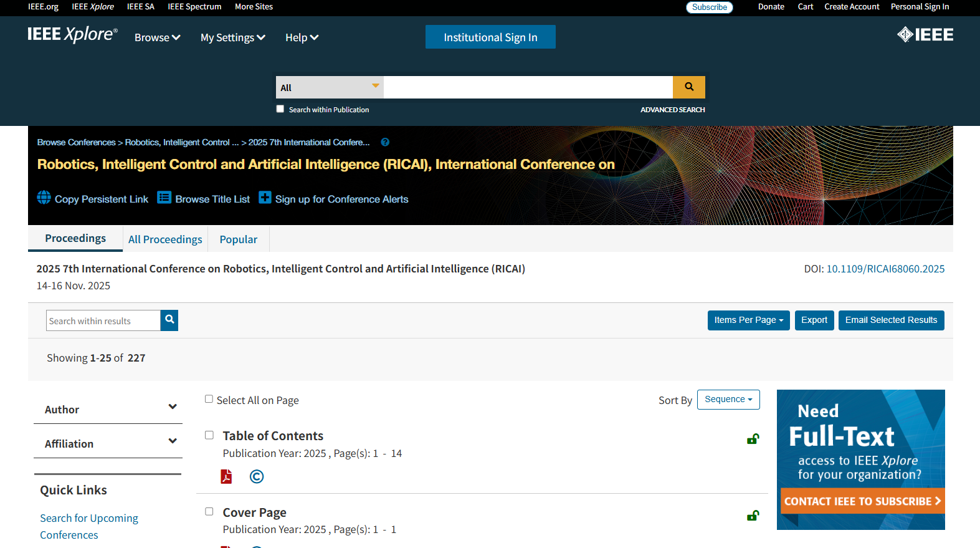
Task: Select the Table of Contents checkbox
Action: point(209,435)
